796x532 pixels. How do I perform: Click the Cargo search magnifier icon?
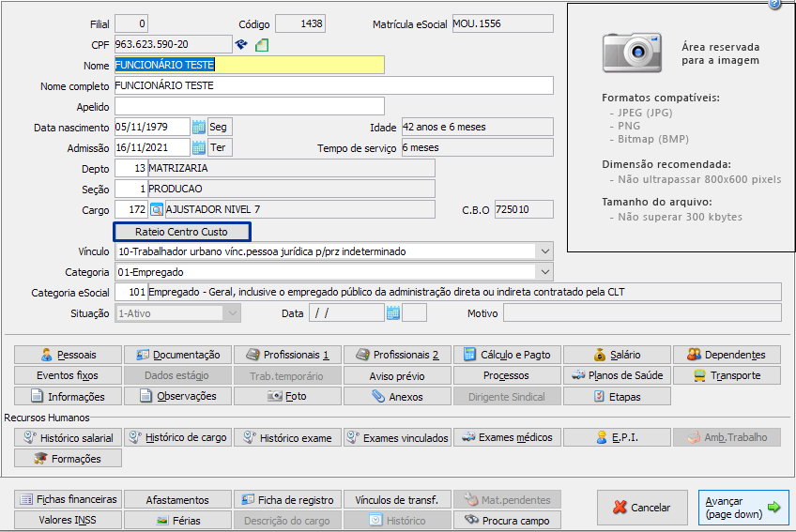(x=157, y=209)
